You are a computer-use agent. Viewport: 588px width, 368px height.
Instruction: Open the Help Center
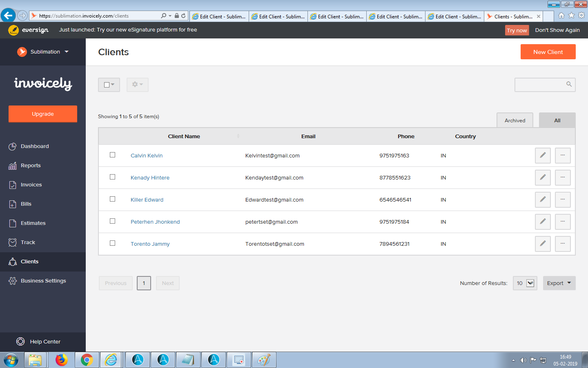tap(45, 342)
